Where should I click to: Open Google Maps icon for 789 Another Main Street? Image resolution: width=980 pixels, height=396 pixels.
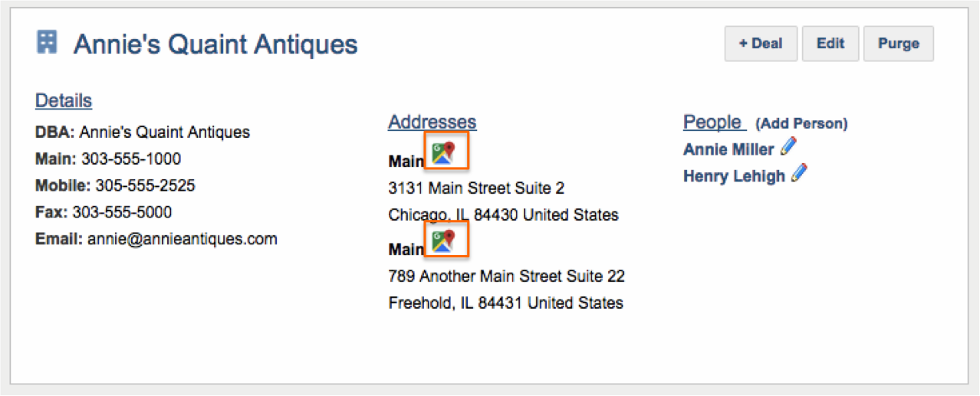pyautogui.click(x=444, y=241)
